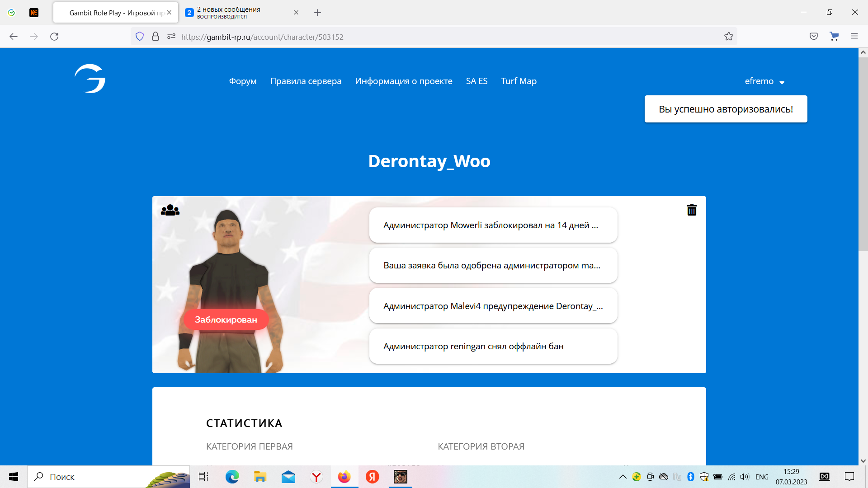Bookmark this page with the star icon
Image resolution: width=868 pixels, height=488 pixels.
click(x=728, y=37)
